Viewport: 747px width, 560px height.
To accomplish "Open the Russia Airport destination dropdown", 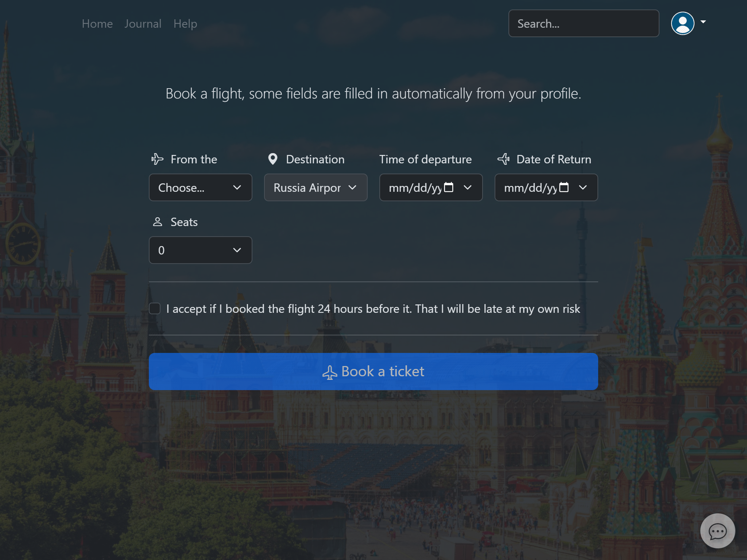I will pos(316,187).
